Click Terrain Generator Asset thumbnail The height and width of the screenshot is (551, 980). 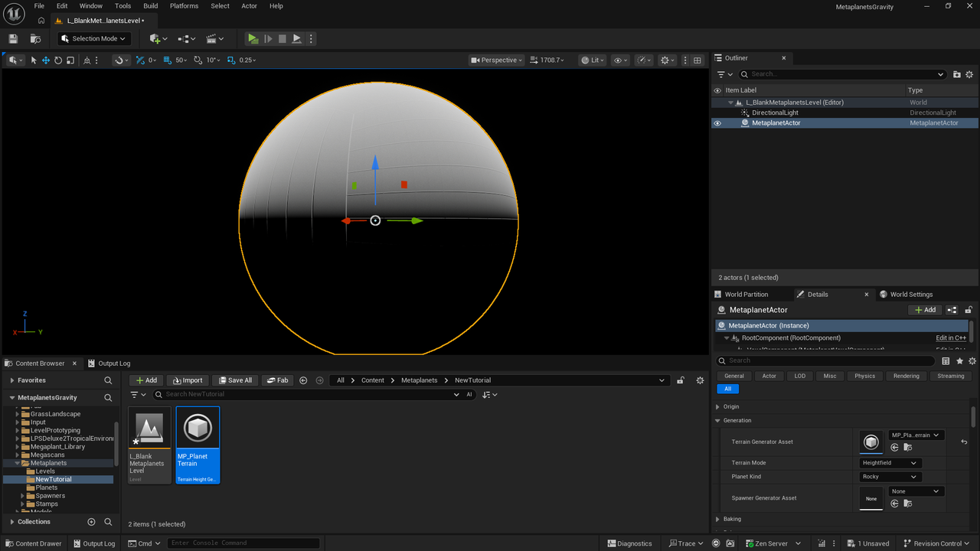pyautogui.click(x=871, y=442)
